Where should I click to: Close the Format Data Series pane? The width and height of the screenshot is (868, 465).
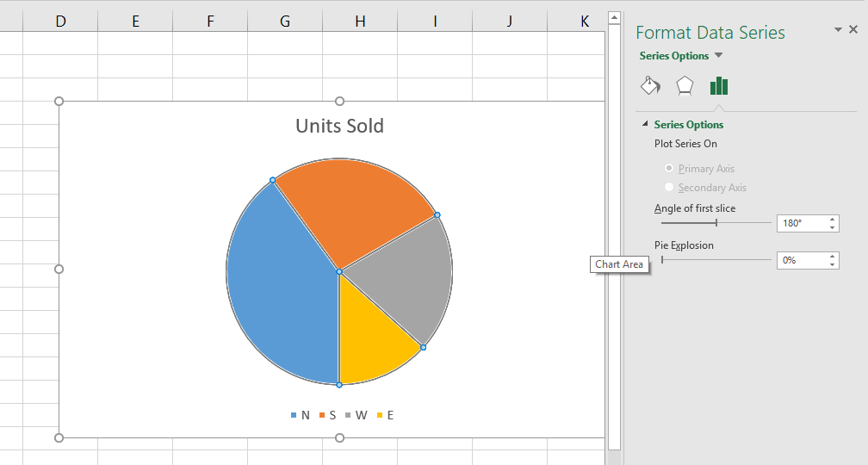(853, 29)
